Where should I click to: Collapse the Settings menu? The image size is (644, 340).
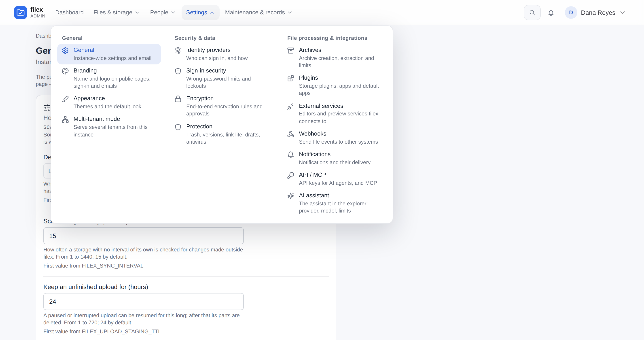(200, 13)
